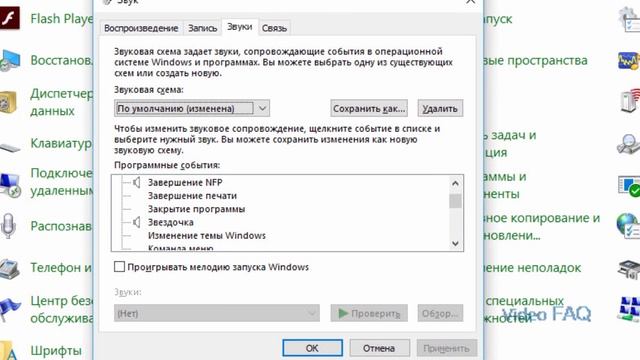Switch to the Воспроизведение tab
The width and height of the screenshot is (640, 360).
click(141, 28)
